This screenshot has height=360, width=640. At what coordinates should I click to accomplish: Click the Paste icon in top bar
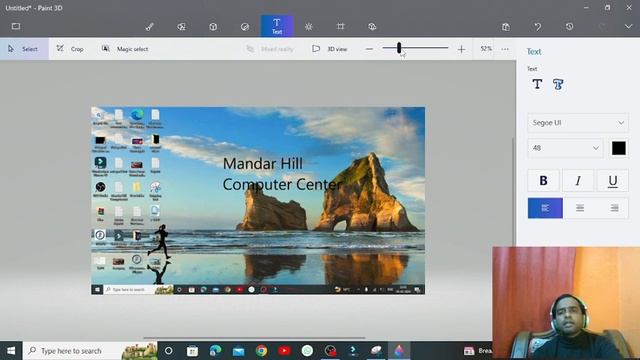tap(506, 27)
